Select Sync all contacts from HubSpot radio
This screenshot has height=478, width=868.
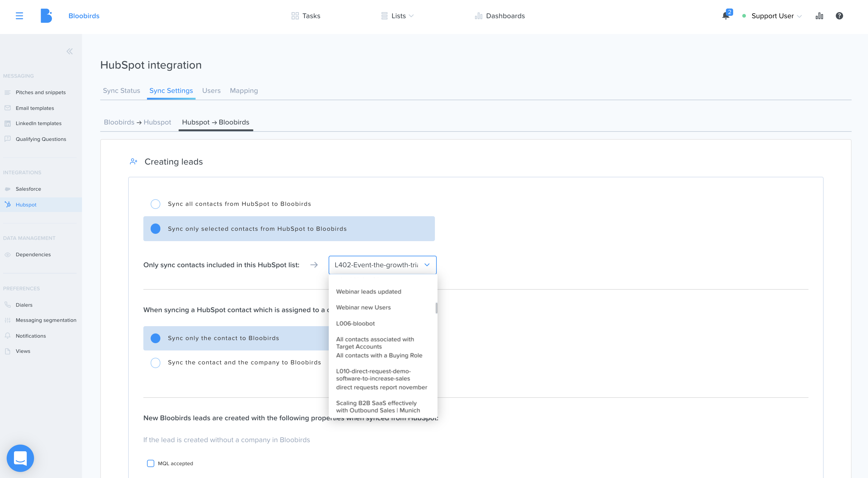point(155,204)
